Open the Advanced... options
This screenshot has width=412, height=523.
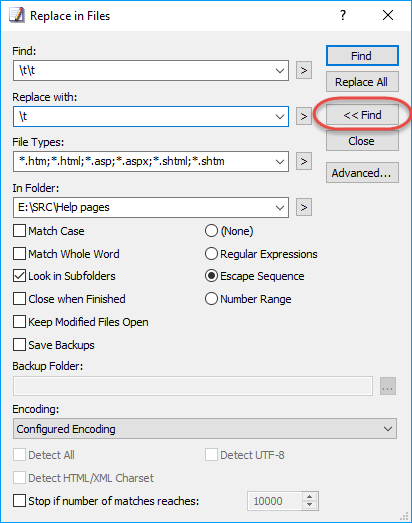362,173
